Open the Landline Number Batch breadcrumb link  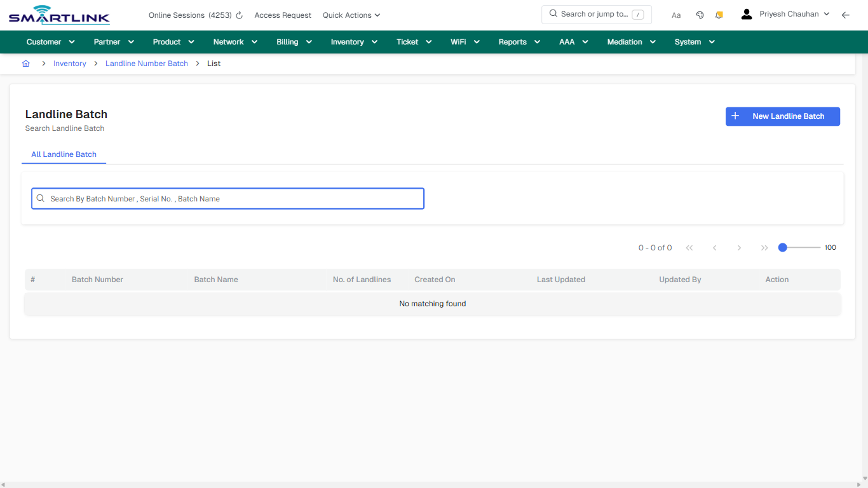[146, 63]
